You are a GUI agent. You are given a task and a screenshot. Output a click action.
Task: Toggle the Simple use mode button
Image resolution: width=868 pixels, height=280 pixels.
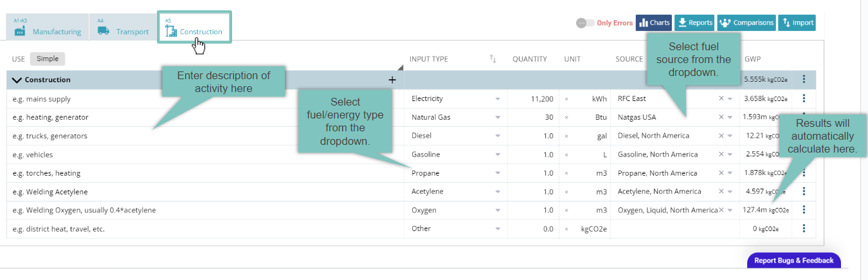(47, 59)
